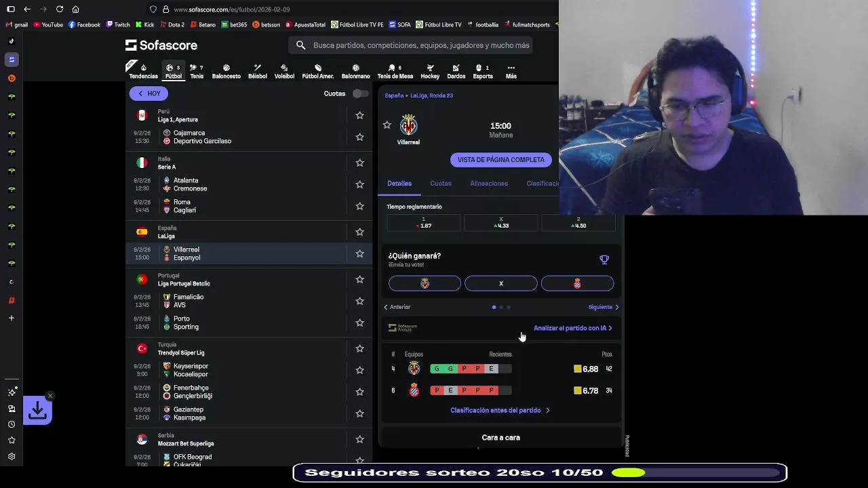
Task: Open the Béisbol category icon
Action: pos(258,71)
